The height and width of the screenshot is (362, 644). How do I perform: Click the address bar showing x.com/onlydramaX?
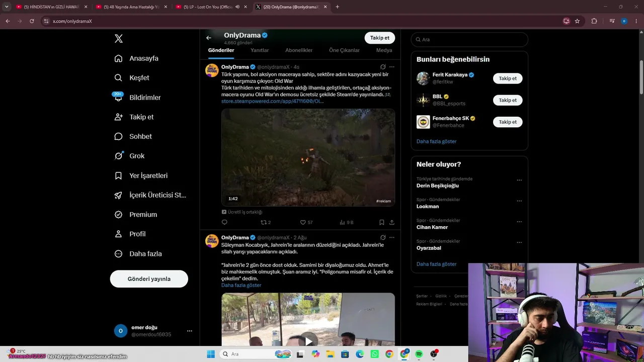point(302,21)
